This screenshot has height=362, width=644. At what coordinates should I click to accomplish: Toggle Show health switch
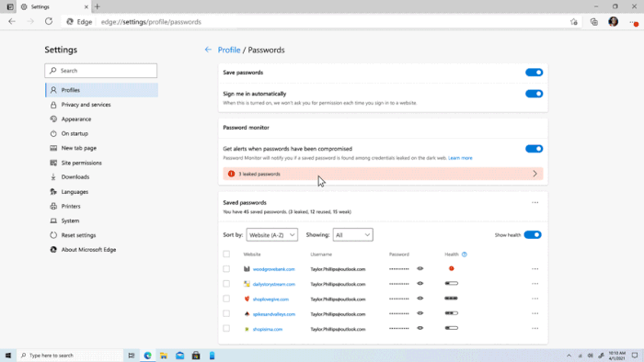click(x=533, y=235)
